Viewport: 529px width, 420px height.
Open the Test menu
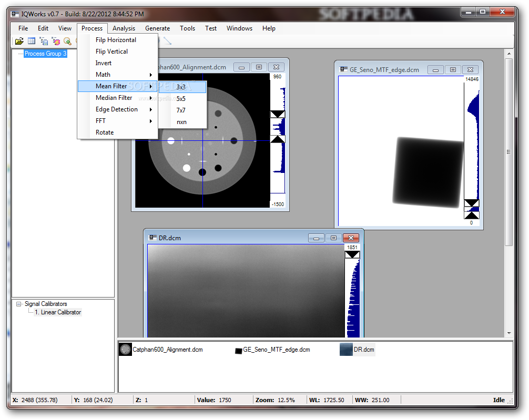pos(211,28)
